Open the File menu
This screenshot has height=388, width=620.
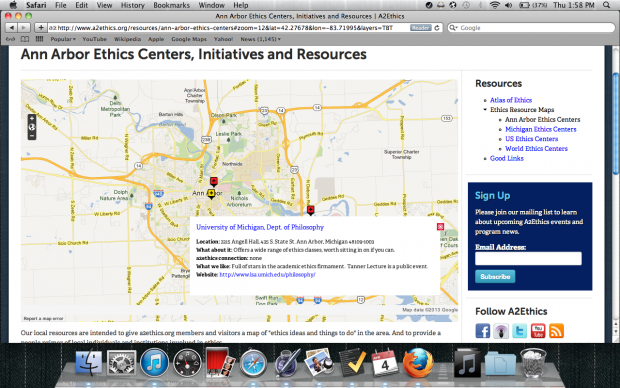[x=60, y=5]
